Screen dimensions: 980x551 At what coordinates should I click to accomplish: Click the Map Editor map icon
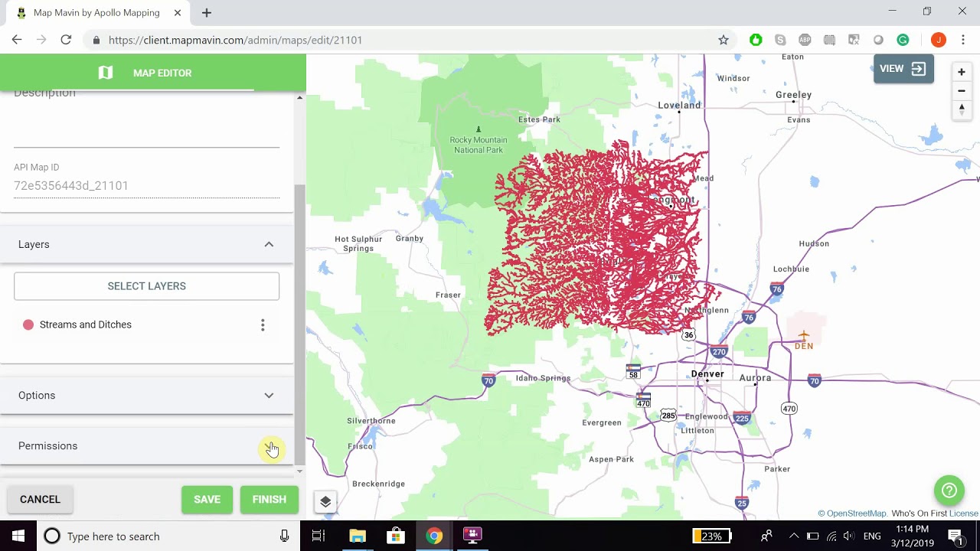(x=106, y=73)
